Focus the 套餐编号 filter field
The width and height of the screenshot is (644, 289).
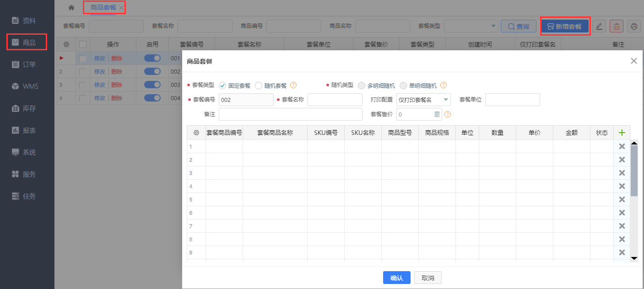coord(116,27)
